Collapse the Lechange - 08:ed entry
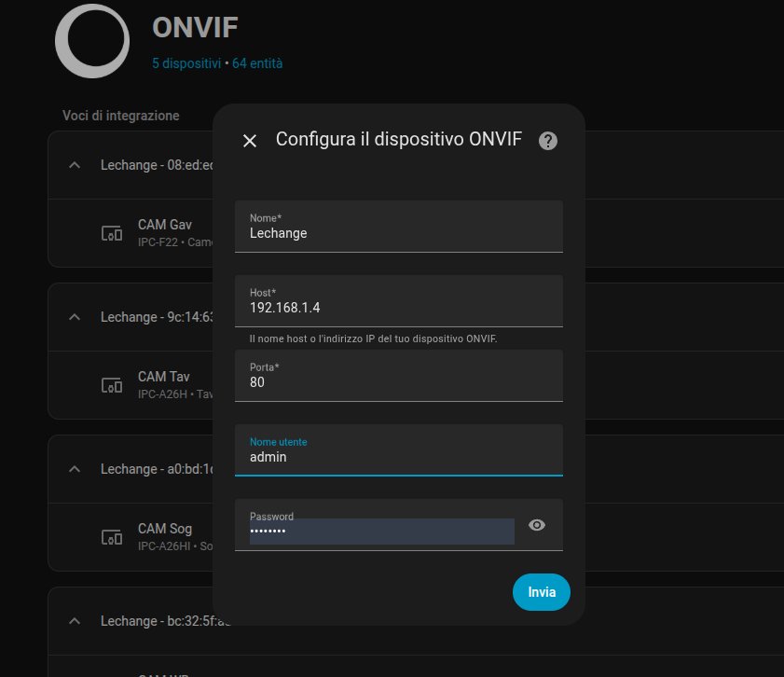The image size is (784, 677). click(x=75, y=165)
